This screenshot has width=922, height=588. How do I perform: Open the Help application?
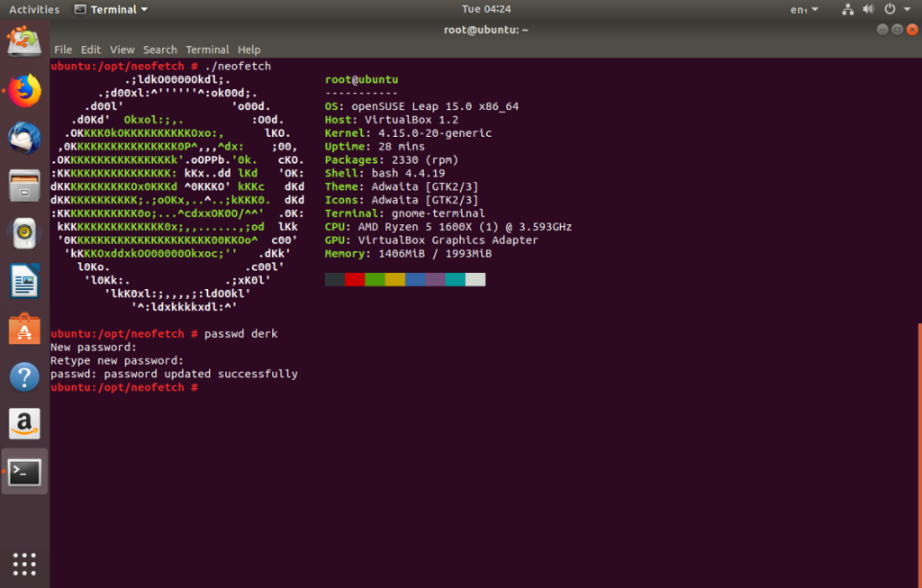tap(23, 376)
